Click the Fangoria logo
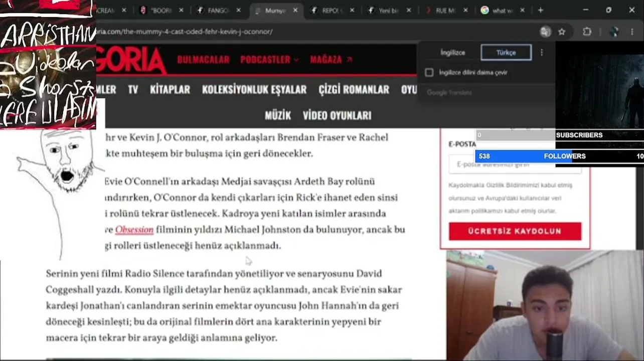The height and width of the screenshot is (361, 644). tap(131, 60)
